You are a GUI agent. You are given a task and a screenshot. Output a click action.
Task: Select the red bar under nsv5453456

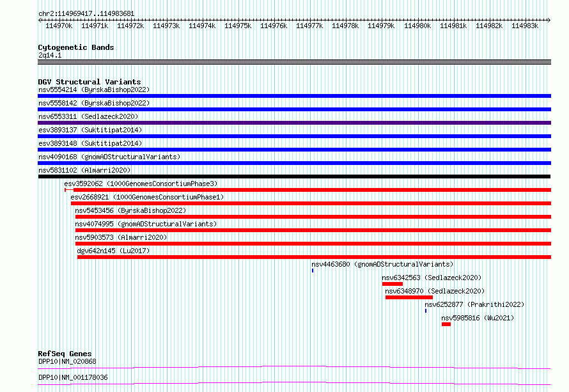(x=313, y=217)
